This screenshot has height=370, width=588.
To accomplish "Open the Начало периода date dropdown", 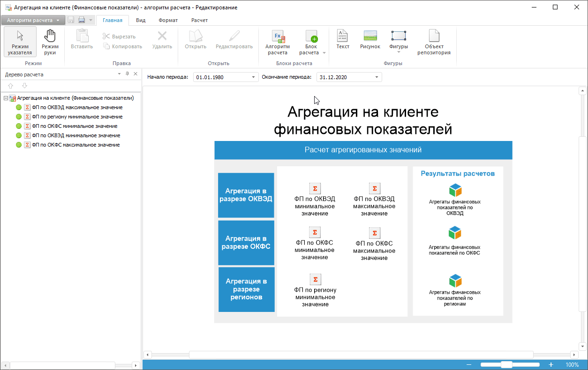I will (x=254, y=77).
